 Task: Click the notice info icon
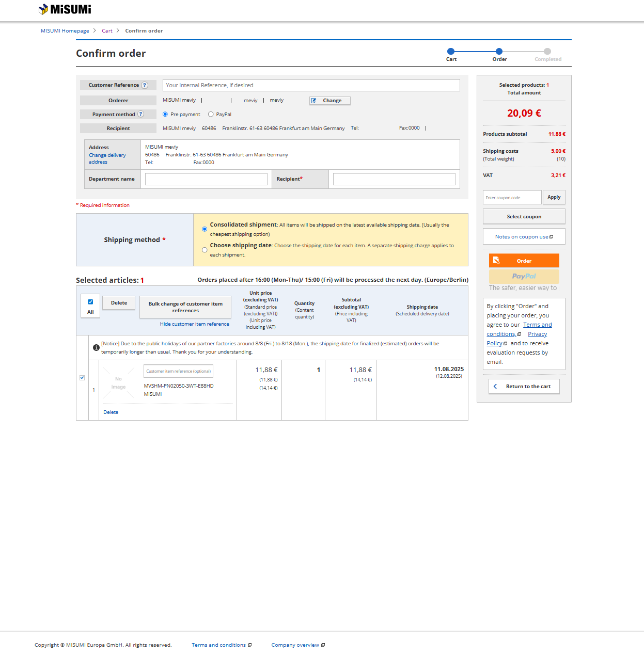tap(96, 348)
